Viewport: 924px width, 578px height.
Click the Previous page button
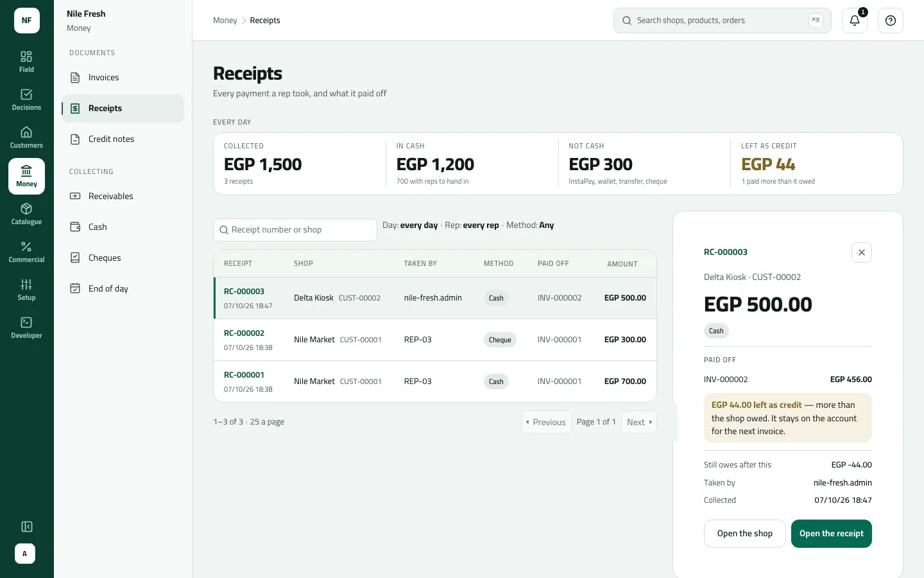tap(546, 422)
